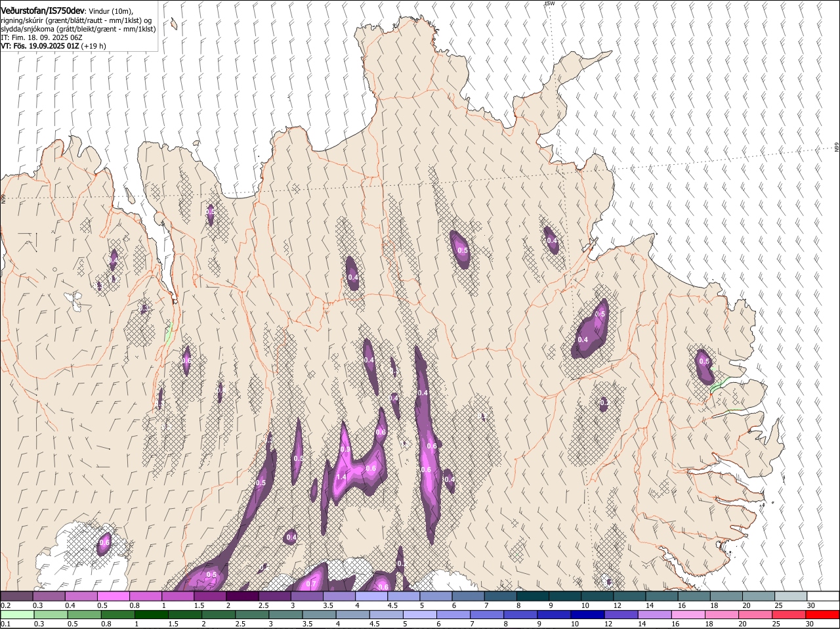Screen dimensions: 840x629
Task: Click the pale grey upper swatch at 25
Action: [790, 596]
